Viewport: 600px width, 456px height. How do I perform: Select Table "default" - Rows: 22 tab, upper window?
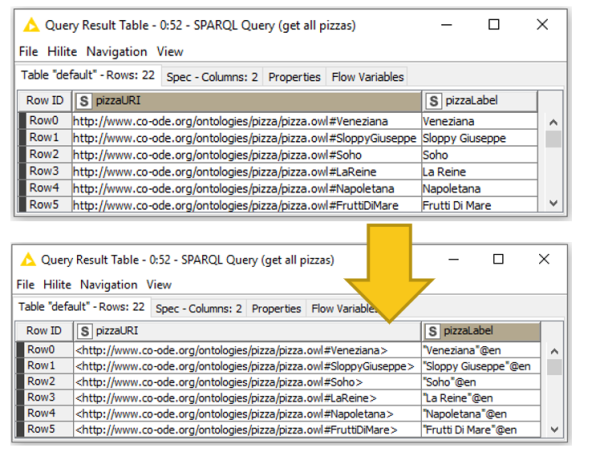click(88, 75)
